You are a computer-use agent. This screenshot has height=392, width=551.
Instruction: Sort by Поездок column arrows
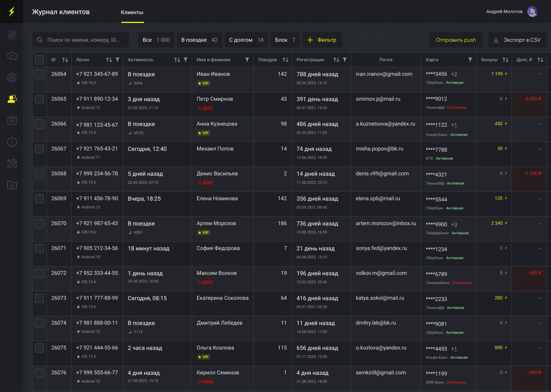point(285,60)
